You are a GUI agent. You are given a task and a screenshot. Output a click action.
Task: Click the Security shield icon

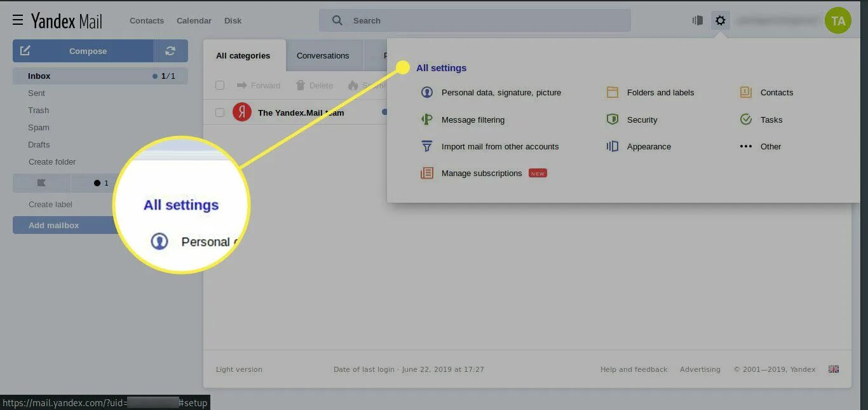click(x=613, y=120)
